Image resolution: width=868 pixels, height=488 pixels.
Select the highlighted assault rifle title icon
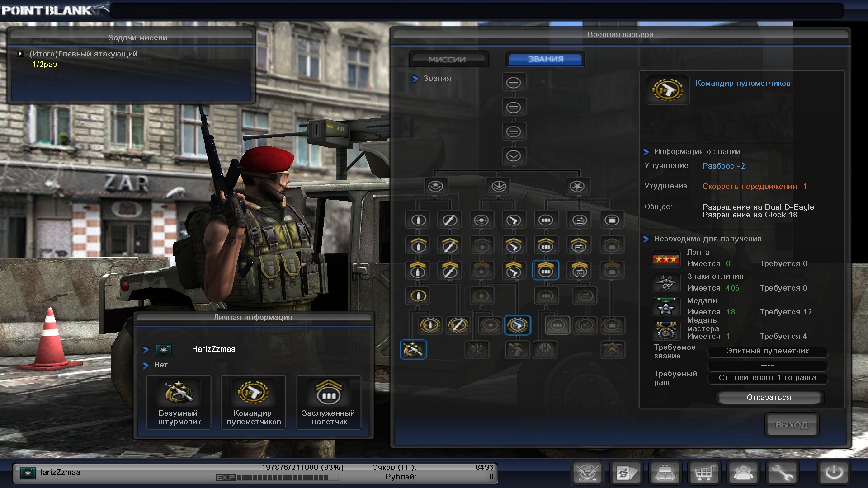pos(413,350)
